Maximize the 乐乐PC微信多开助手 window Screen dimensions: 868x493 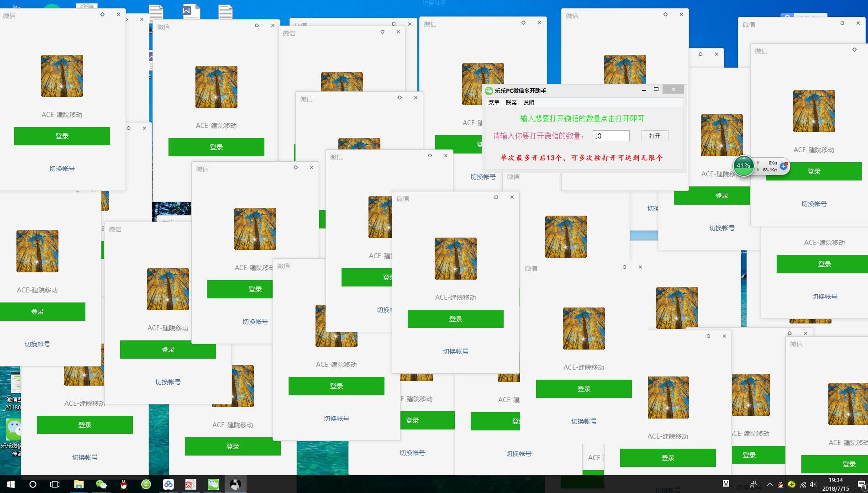coord(656,90)
